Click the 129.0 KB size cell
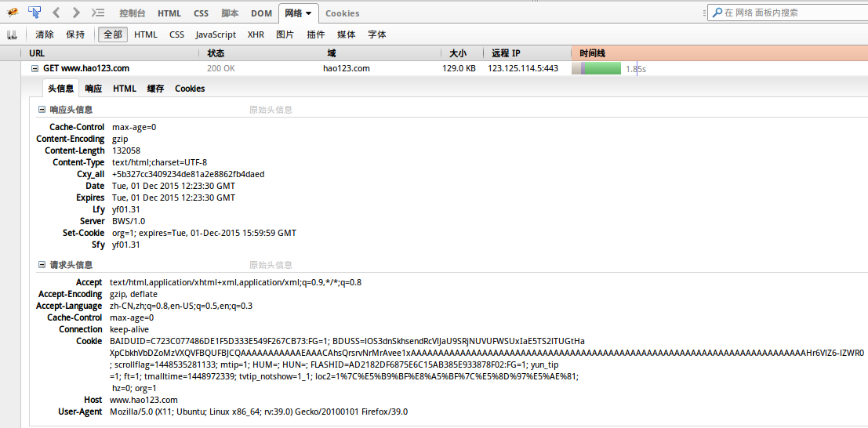 pyautogui.click(x=459, y=69)
